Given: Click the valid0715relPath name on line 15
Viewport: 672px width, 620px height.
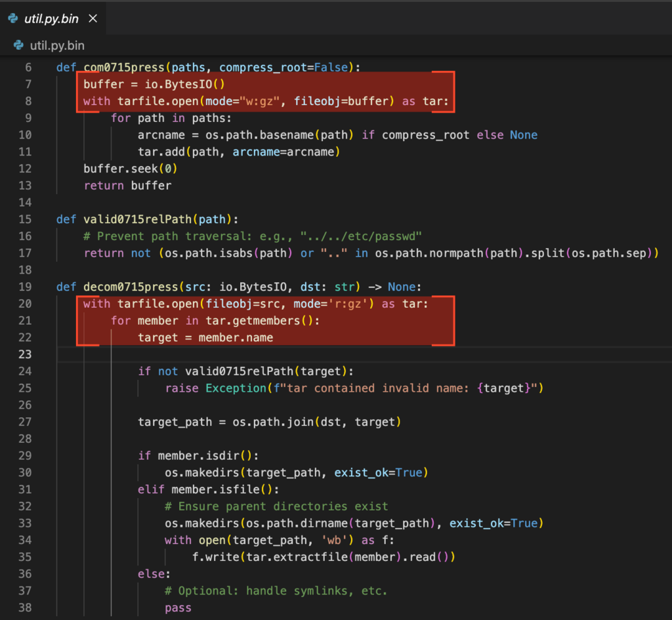Looking at the screenshot, I should tap(136, 219).
